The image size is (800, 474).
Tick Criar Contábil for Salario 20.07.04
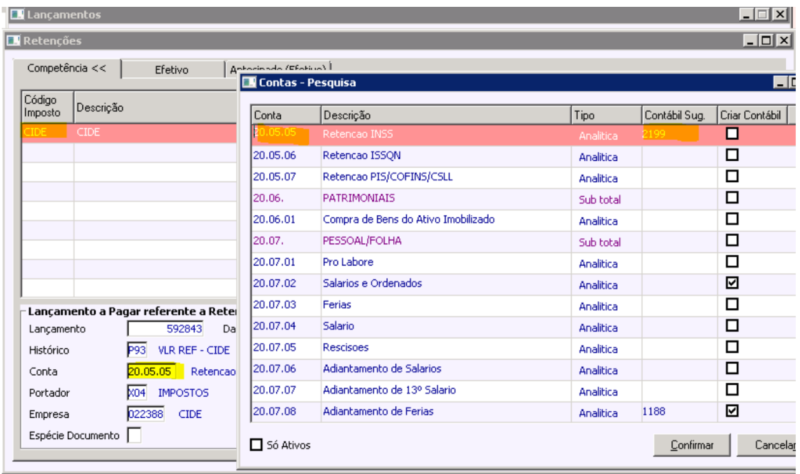click(x=732, y=326)
